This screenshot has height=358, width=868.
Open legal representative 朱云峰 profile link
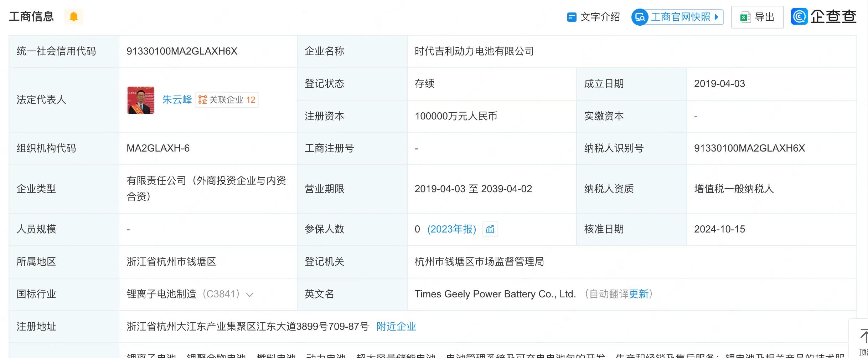click(177, 100)
